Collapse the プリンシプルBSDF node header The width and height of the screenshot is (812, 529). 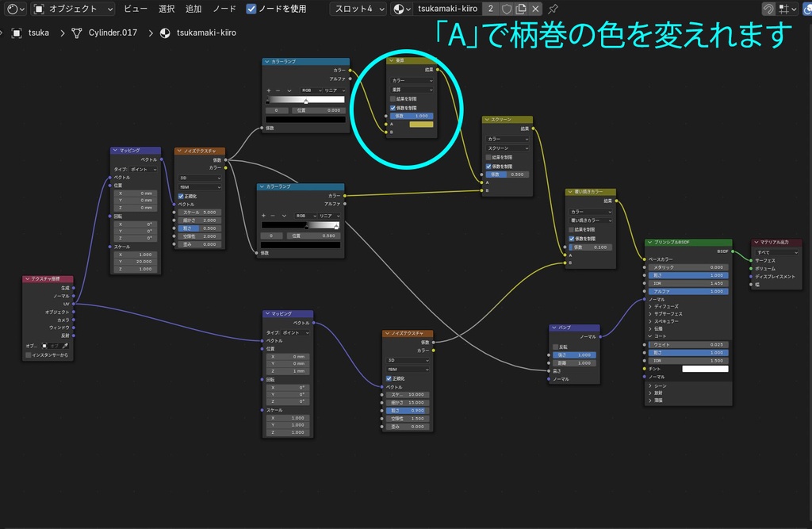pyautogui.click(x=650, y=242)
